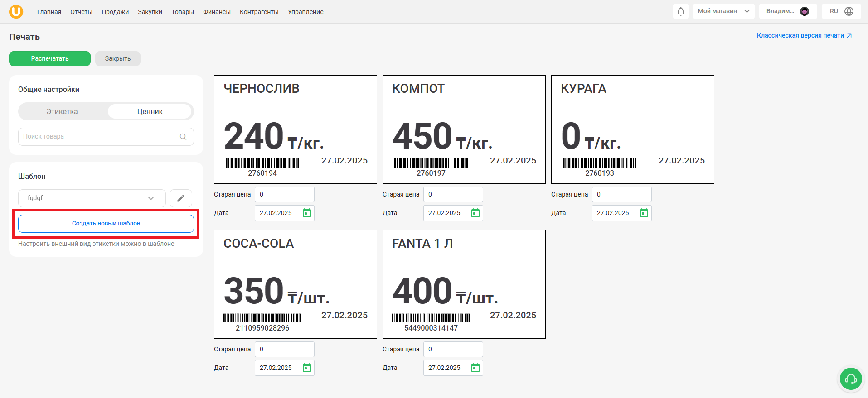This screenshot has height=398, width=868.
Task: Select the ЧЕРНОСЛИВ price tag preview
Action: (x=296, y=129)
